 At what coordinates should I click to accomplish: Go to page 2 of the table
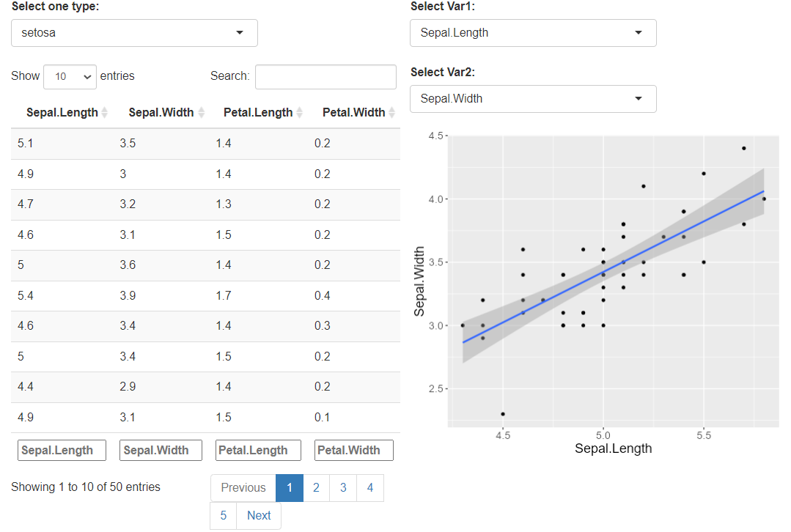pyautogui.click(x=316, y=488)
